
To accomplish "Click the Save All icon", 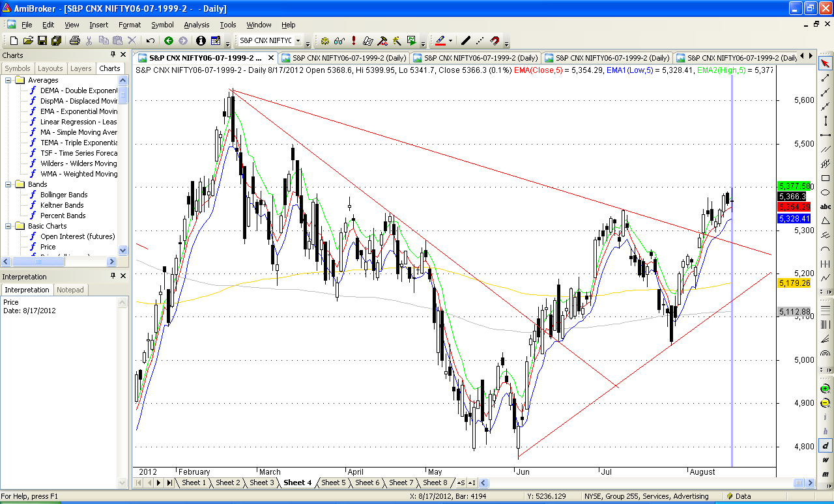I will point(56,40).
